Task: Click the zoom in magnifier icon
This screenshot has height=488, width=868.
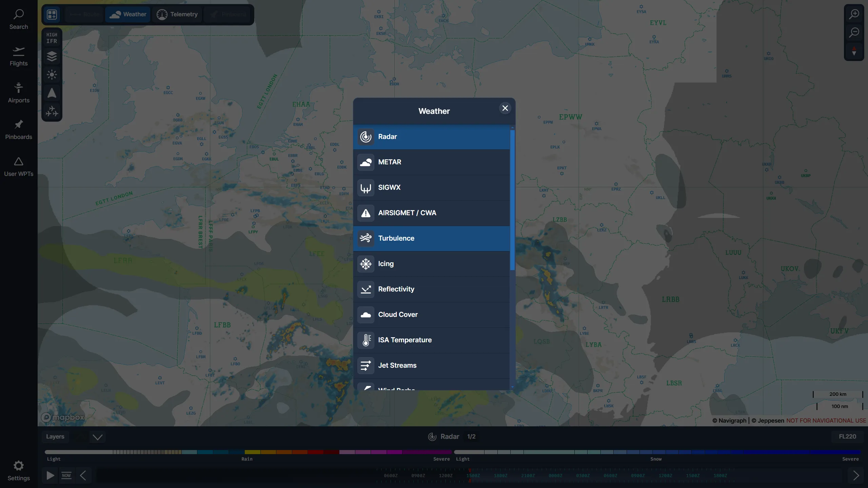Action: (x=854, y=14)
